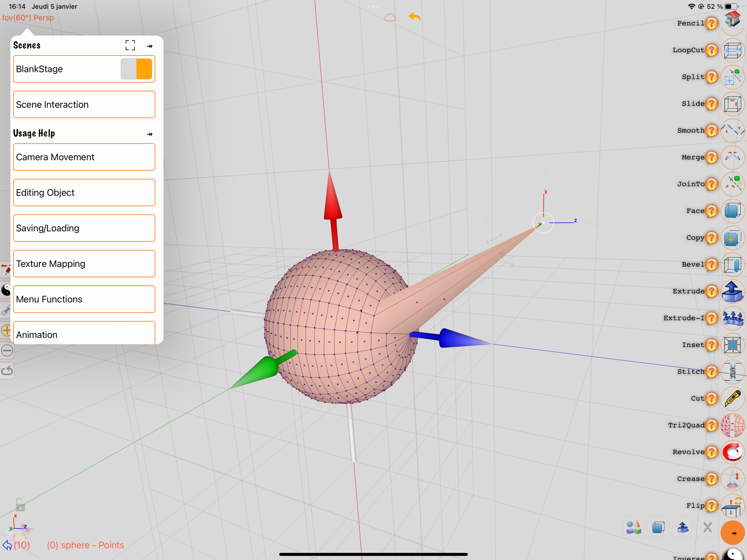Open the Texture Mapping help item
The image size is (747, 560).
(84, 264)
